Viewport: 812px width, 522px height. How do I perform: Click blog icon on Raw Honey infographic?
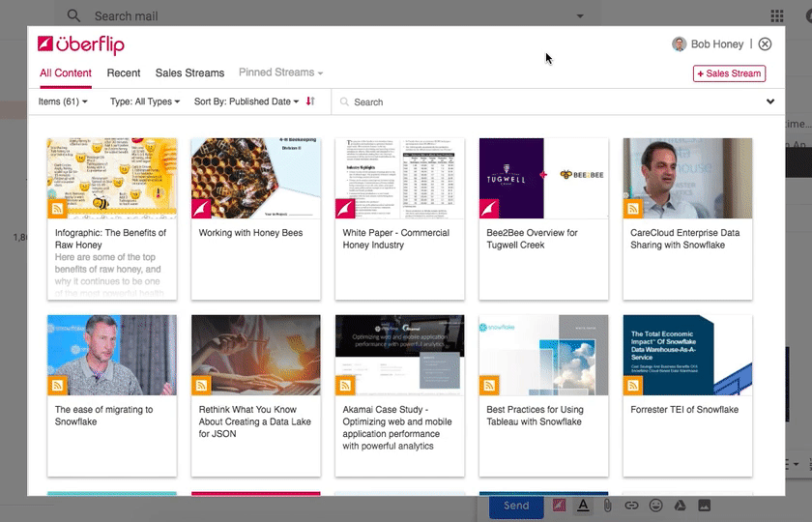[x=57, y=209]
